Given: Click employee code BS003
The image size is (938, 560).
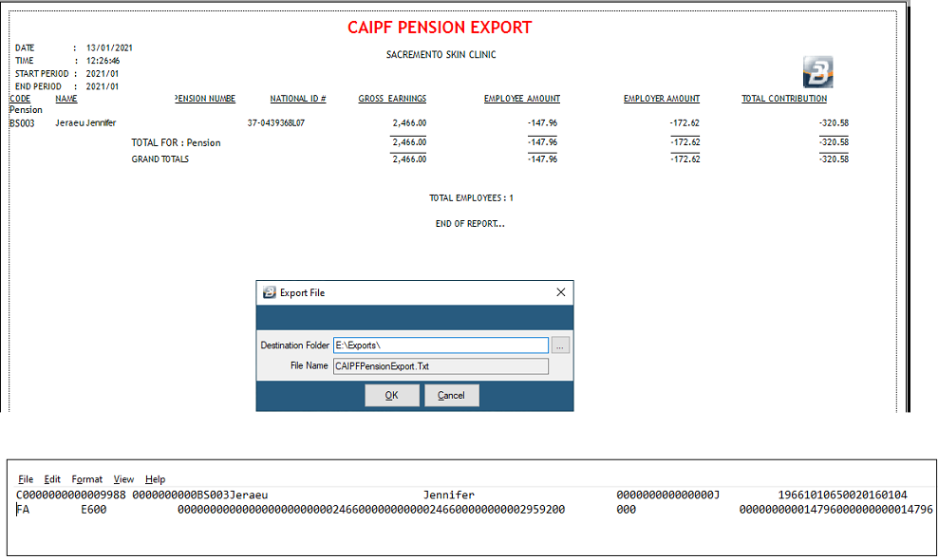Looking at the screenshot, I should coord(22,123).
